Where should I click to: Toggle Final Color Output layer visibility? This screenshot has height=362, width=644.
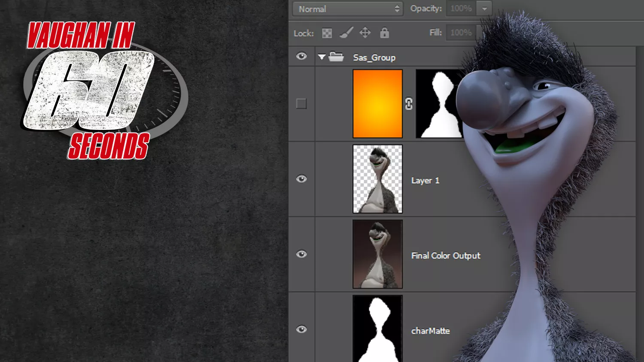(x=301, y=254)
